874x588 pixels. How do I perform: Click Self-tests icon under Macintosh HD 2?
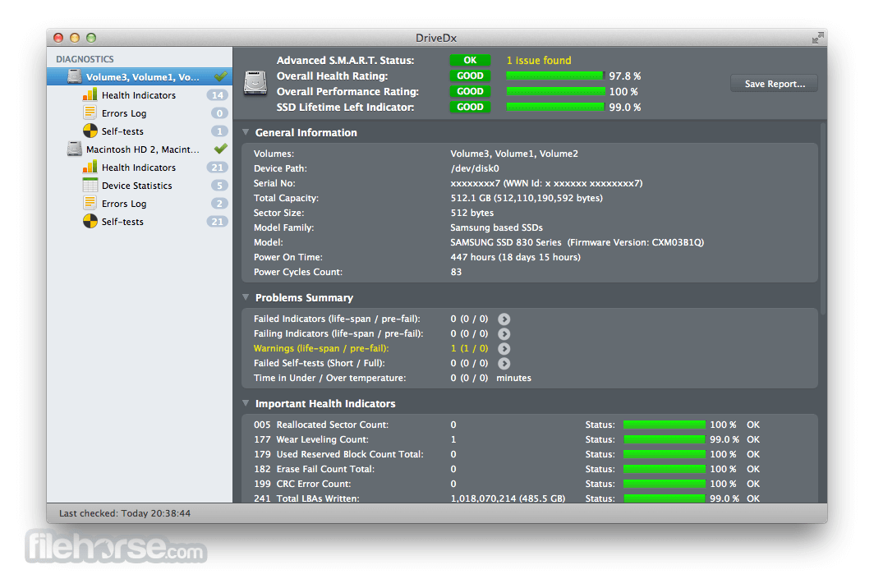pos(90,221)
